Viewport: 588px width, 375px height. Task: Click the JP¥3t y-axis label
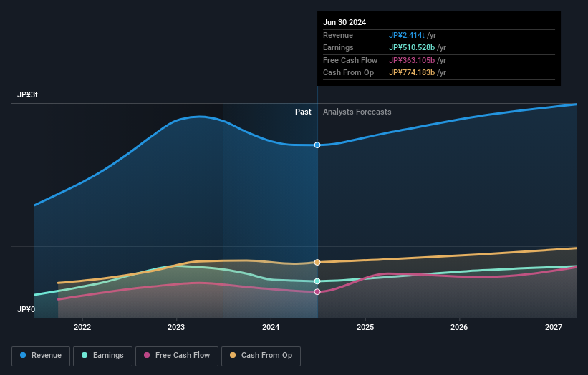point(27,94)
